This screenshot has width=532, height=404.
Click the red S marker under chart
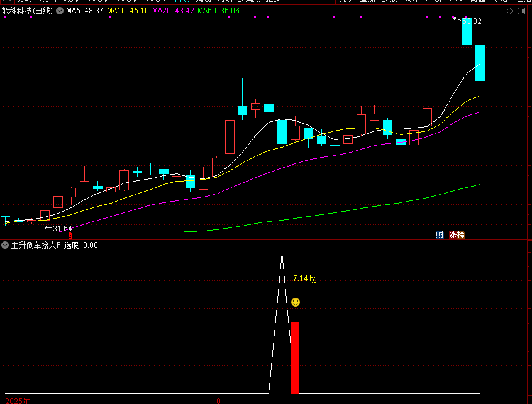pyautogui.click(x=70, y=236)
